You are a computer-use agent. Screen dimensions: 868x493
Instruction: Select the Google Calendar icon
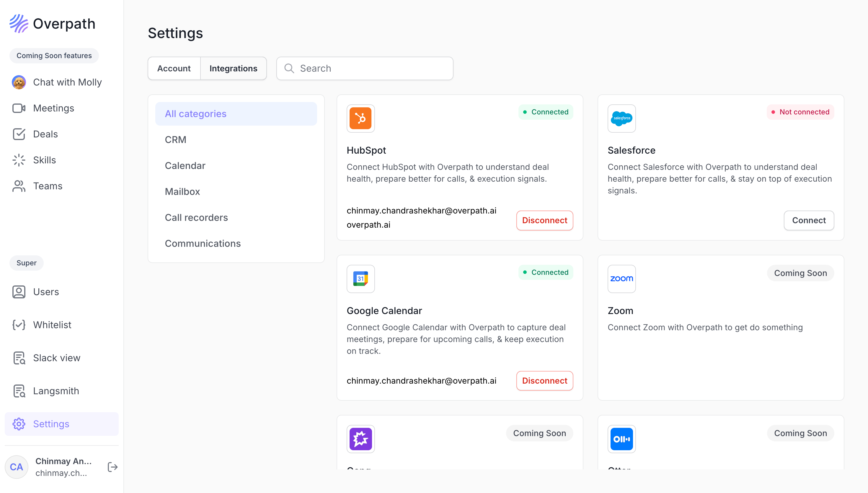point(360,279)
